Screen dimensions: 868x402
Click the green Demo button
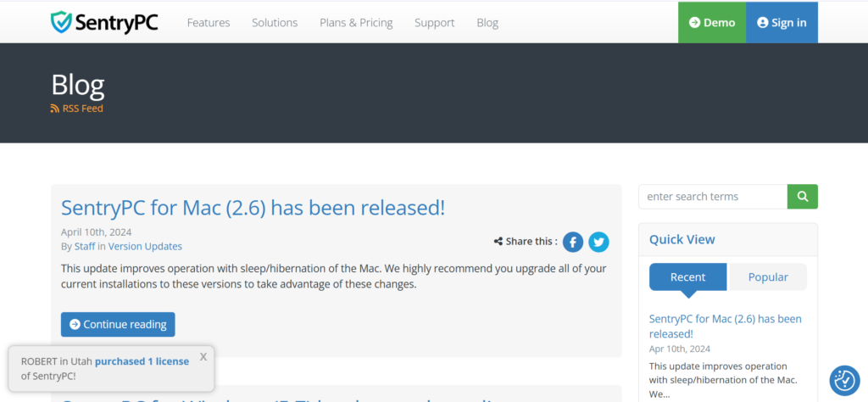pos(712,23)
